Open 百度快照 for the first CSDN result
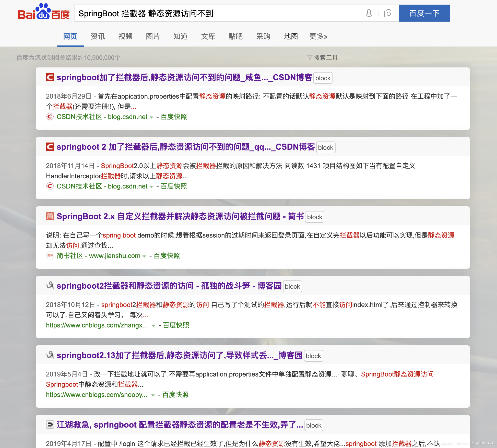This screenshot has width=497, height=448. coord(173,117)
